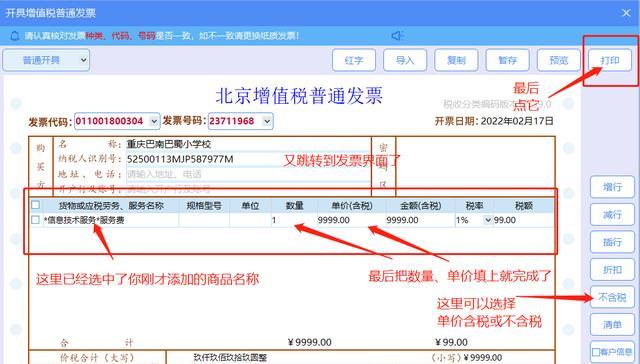
Task: Click the taxpayer ID field 52500113MJP587977M
Action: click(x=248, y=159)
